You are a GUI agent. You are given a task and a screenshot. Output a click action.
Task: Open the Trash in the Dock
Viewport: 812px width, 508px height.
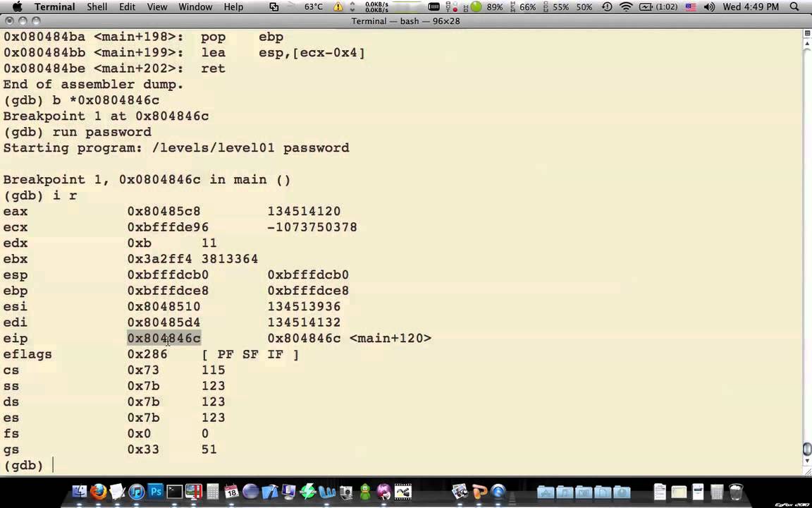736,491
